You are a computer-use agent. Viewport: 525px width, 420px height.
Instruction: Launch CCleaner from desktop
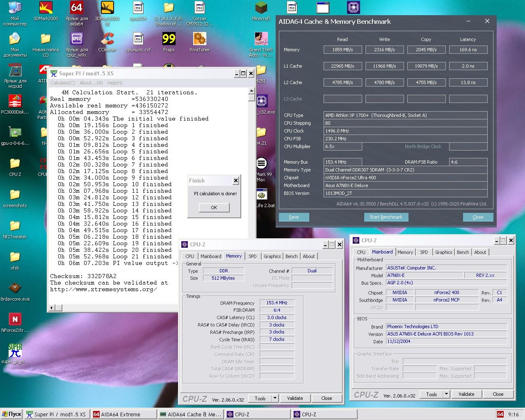click(107, 42)
